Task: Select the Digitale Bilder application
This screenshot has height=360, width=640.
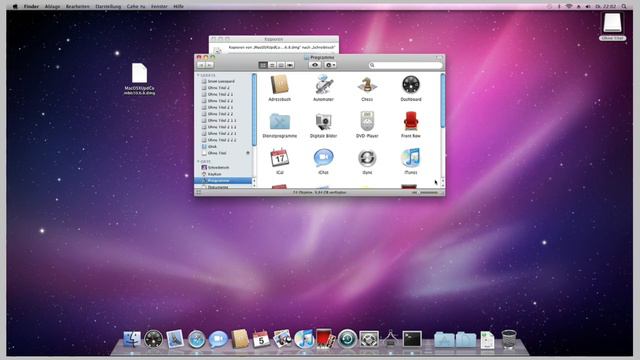Action: pyautogui.click(x=323, y=121)
